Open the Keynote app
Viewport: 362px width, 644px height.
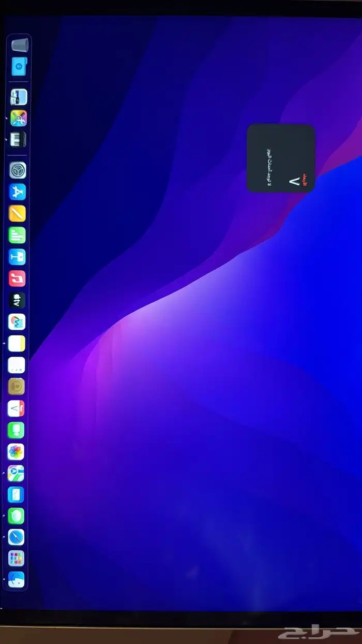click(x=17, y=257)
